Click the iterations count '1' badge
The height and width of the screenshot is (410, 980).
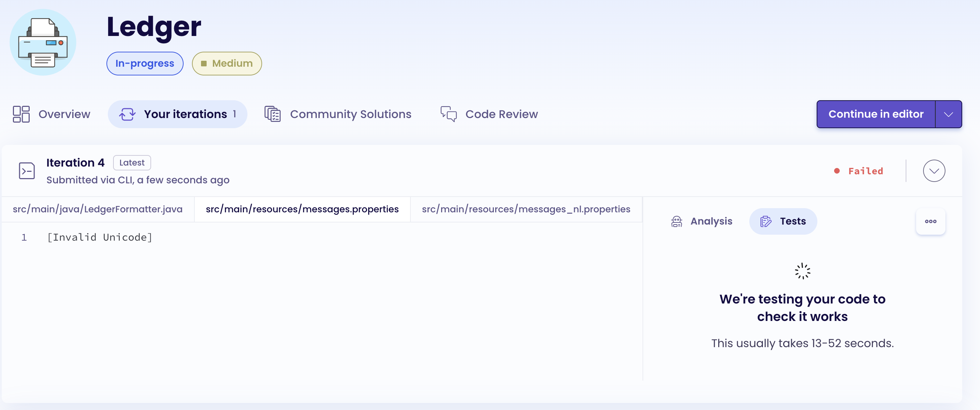pyautogui.click(x=234, y=114)
